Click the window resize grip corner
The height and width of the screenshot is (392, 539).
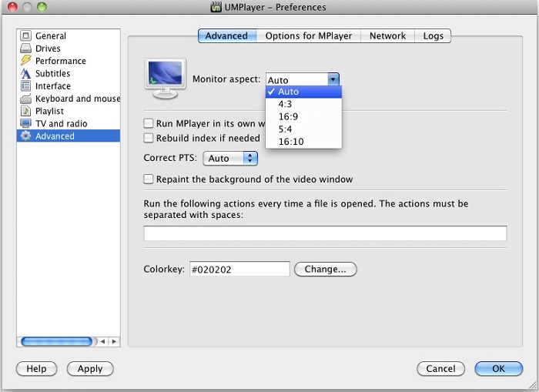(x=533, y=385)
